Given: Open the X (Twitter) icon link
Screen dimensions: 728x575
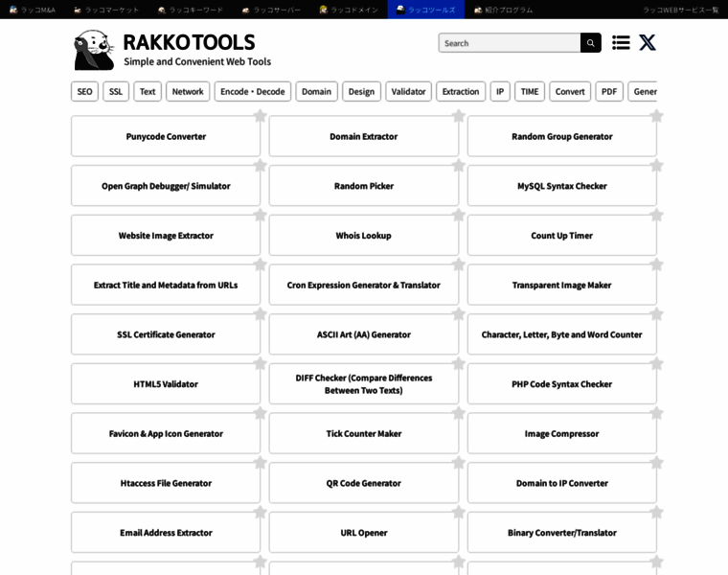Looking at the screenshot, I should pos(648,43).
